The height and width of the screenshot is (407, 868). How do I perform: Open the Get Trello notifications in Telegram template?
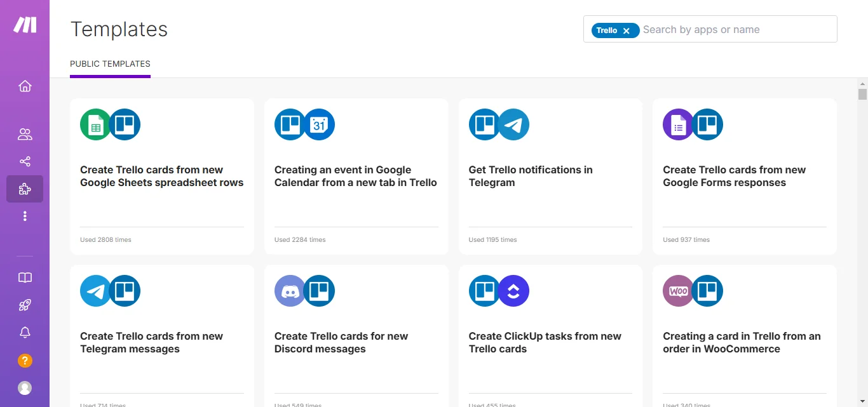[x=530, y=176]
